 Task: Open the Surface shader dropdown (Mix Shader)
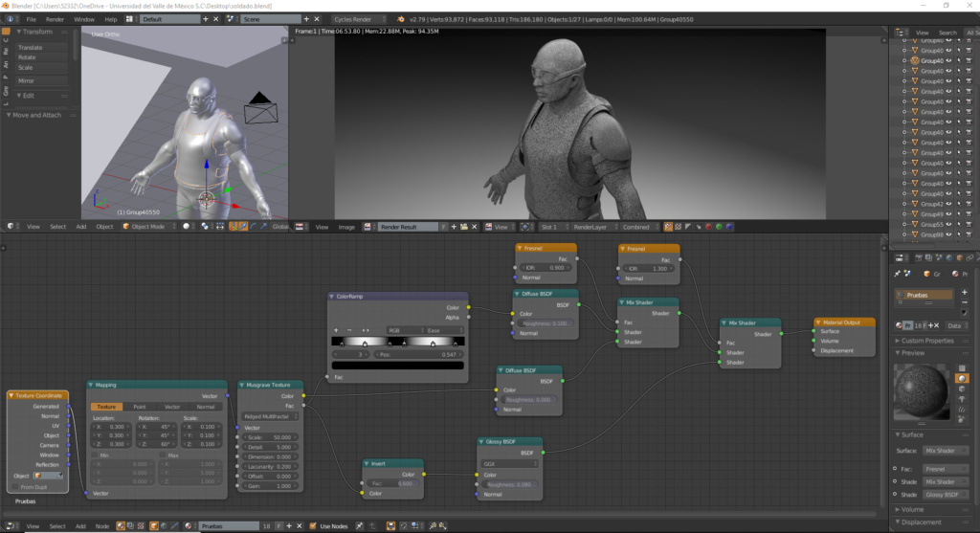944,451
